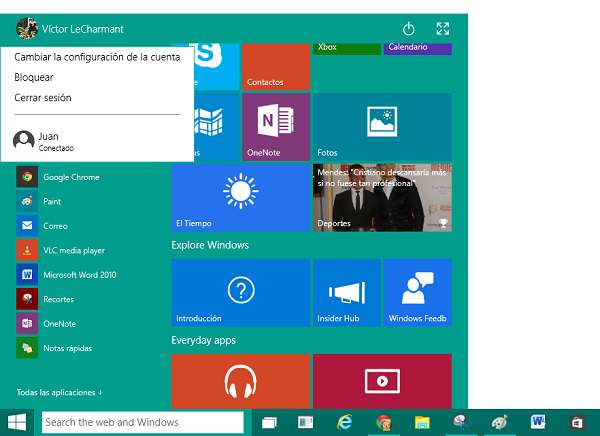Open Microsoft Word 2010
Image resolution: width=600 pixels, height=436 pixels.
79,274
